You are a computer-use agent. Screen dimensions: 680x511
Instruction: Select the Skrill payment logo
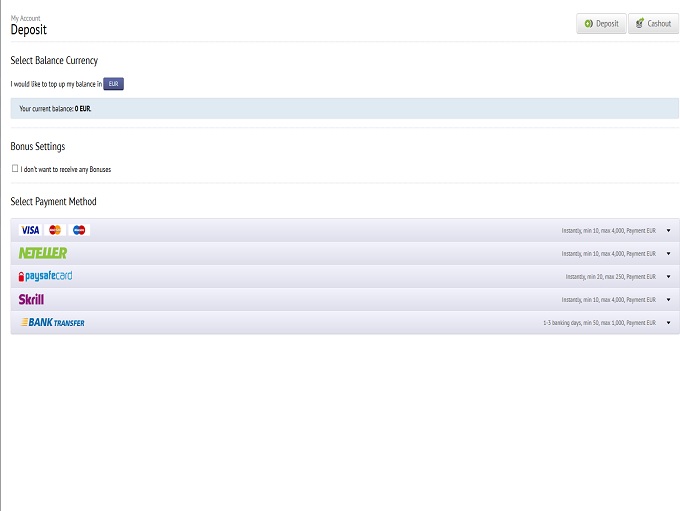click(x=31, y=299)
